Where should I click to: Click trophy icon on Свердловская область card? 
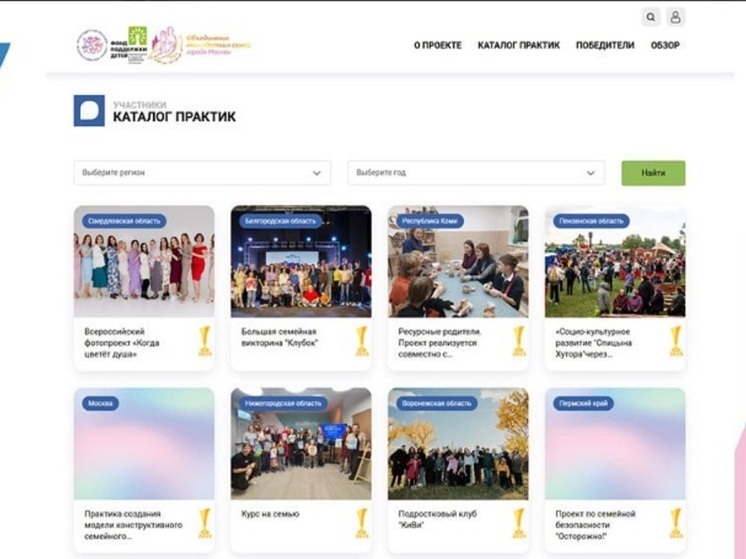[x=205, y=341]
